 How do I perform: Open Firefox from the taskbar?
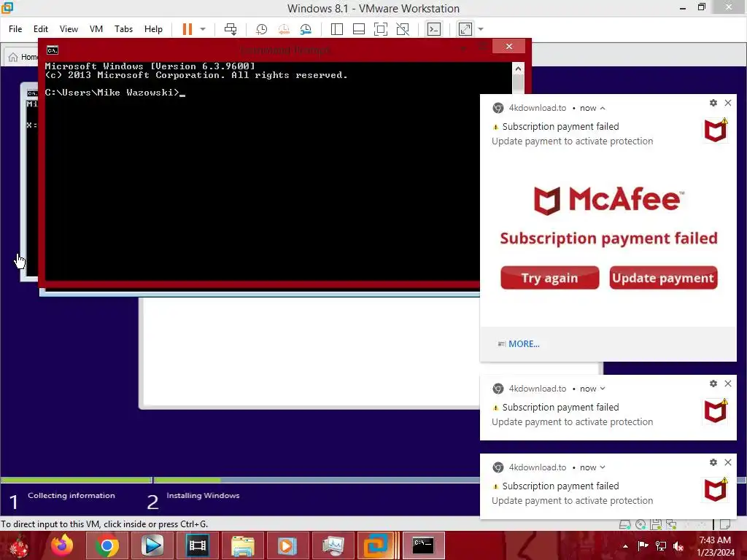(63, 545)
